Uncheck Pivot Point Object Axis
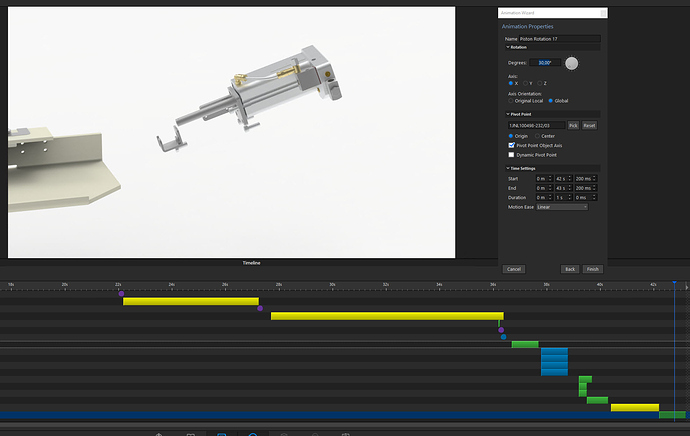This screenshot has height=436, width=690. [511, 145]
